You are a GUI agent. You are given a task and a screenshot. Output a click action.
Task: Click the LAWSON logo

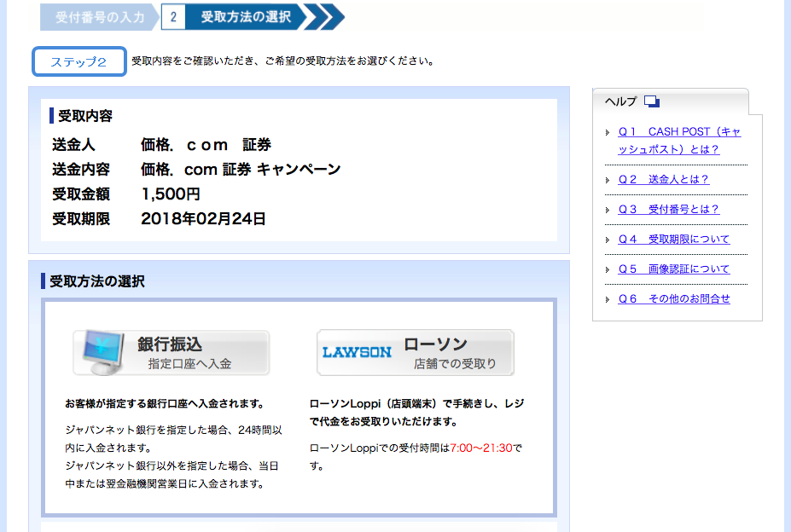pos(357,352)
